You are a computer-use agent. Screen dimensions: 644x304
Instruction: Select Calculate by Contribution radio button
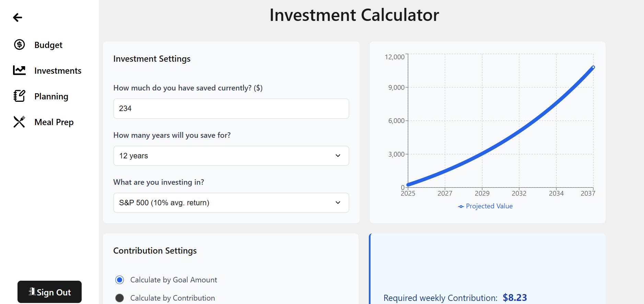119,298
